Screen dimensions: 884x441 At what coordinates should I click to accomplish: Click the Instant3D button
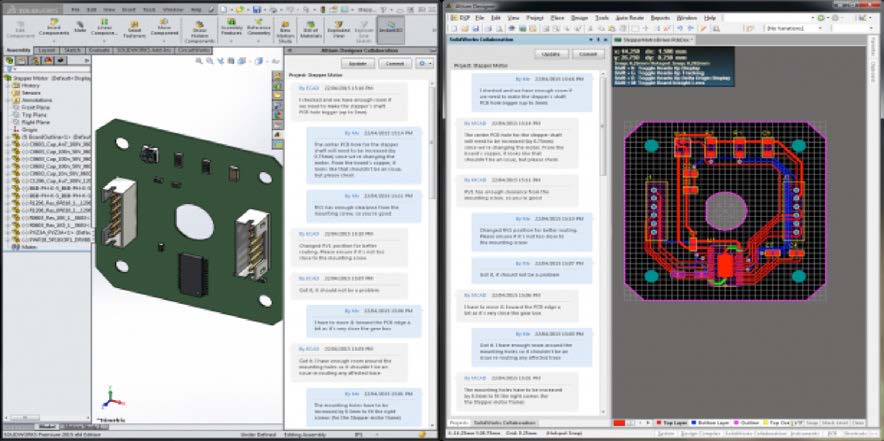tap(390, 29)
